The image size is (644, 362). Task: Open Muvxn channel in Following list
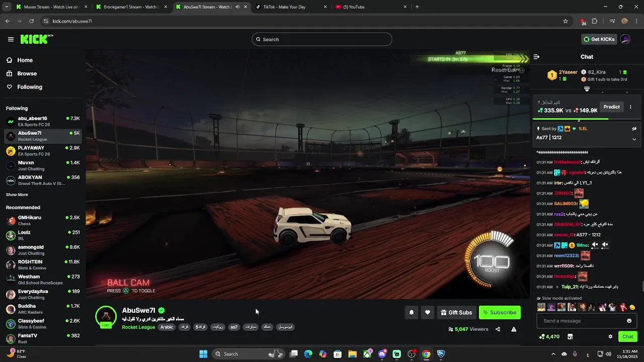click(43, 165)
